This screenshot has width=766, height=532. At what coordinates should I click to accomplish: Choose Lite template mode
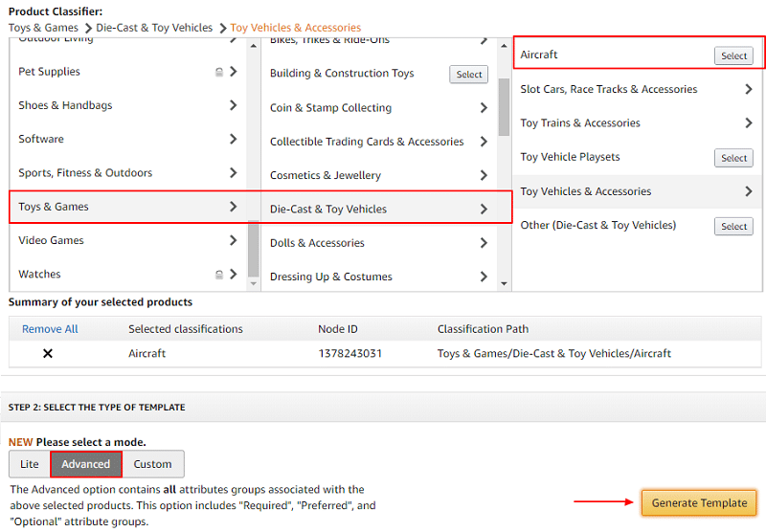pos(30,464)
